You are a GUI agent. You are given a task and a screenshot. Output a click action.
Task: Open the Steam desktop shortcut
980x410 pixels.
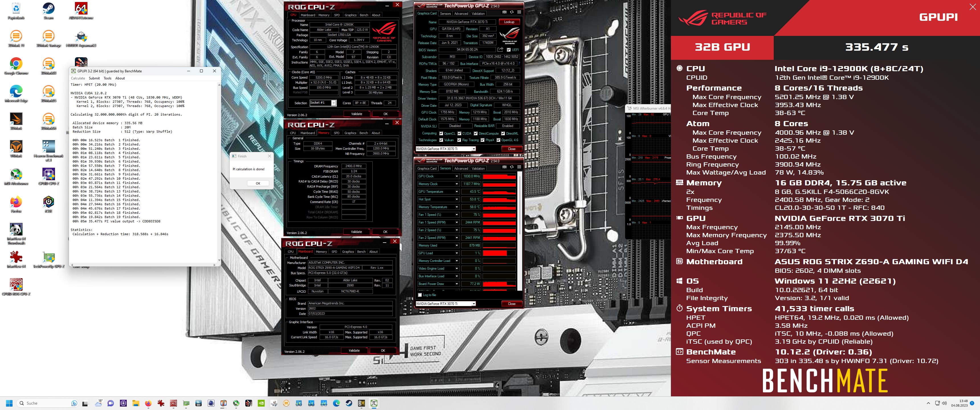48,11
